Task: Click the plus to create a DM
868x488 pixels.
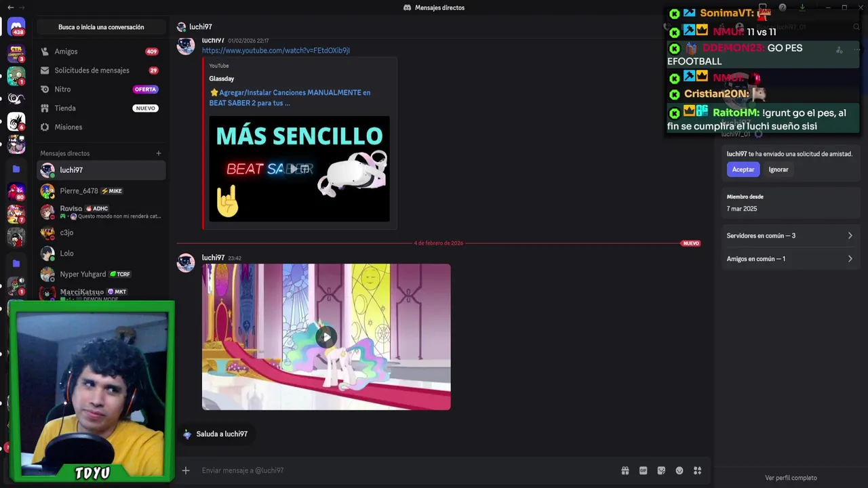Action: 159,153
